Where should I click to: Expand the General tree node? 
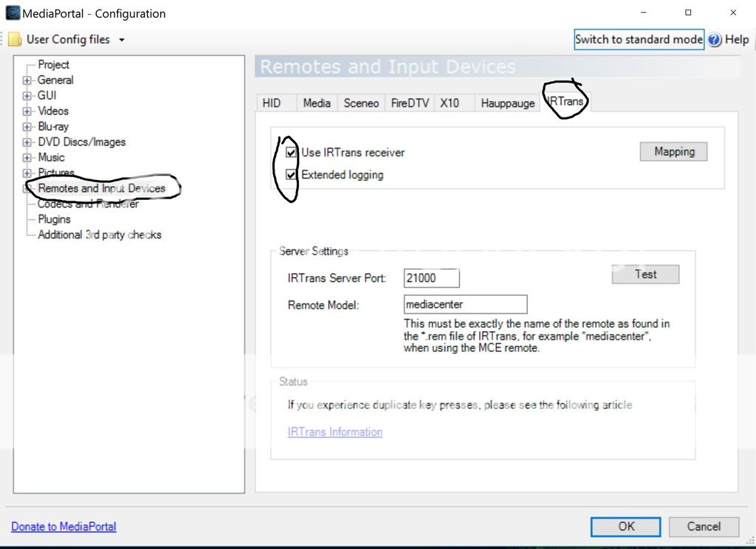pos(27,80)
